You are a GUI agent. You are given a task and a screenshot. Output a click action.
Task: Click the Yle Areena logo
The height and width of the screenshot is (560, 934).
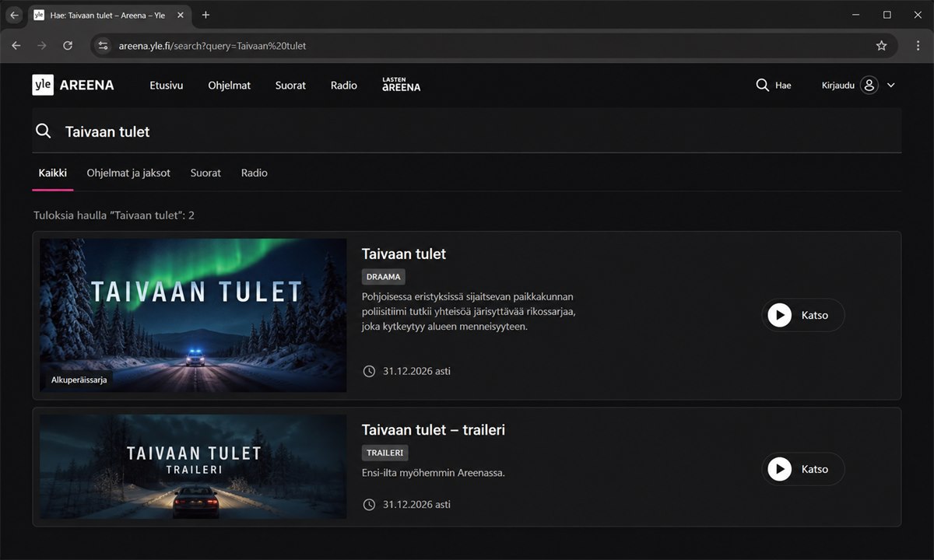[73, 85]
